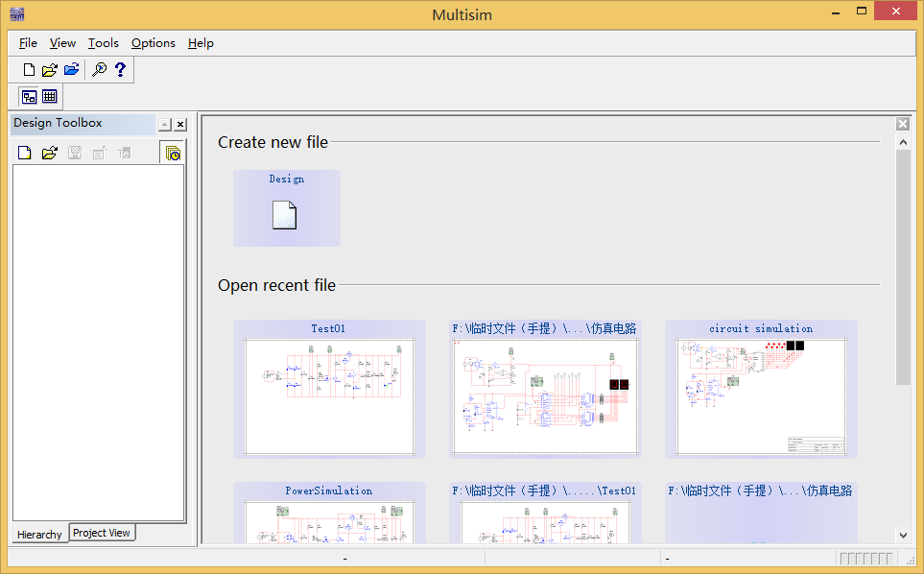The image size is (924, 574).
Task: Click the Find examples magnifier icon
Action: click(99, 69)
